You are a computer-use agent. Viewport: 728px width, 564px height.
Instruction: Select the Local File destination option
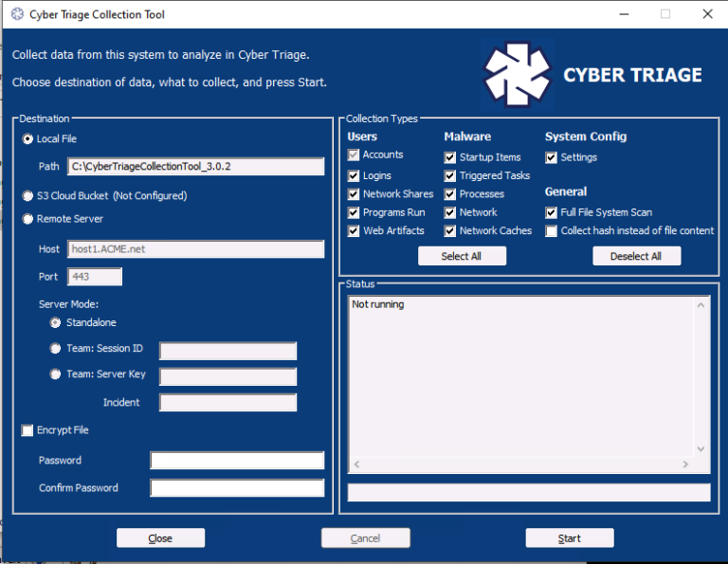(x=27, y=139)
